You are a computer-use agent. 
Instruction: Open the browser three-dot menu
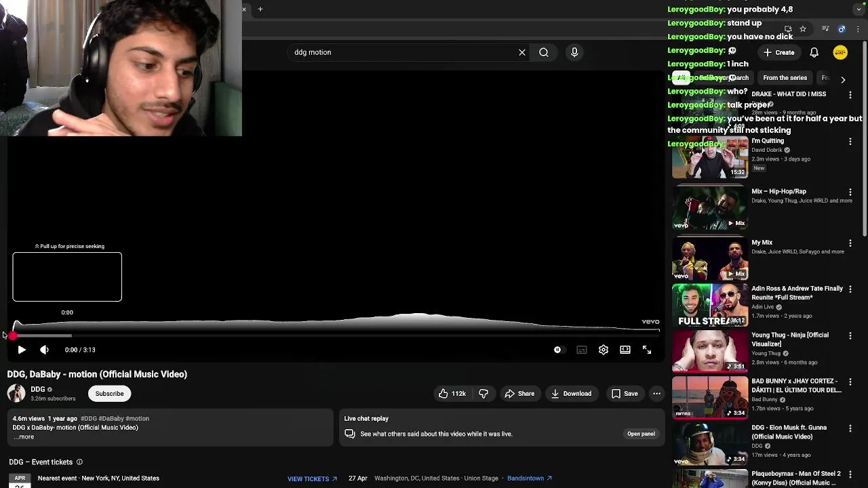pyautogui.click(x=858, y=29)
